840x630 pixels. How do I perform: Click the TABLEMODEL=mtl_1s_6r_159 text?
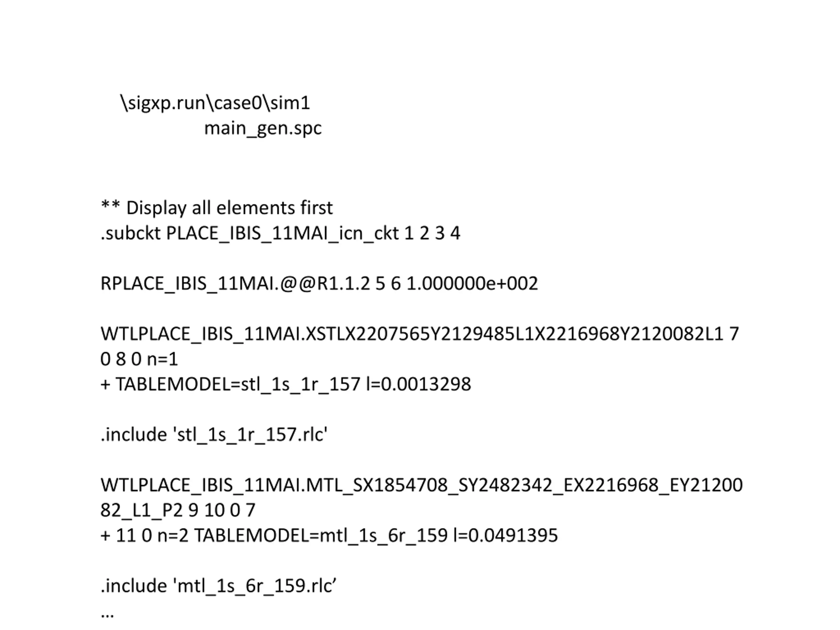pos(321,535)
